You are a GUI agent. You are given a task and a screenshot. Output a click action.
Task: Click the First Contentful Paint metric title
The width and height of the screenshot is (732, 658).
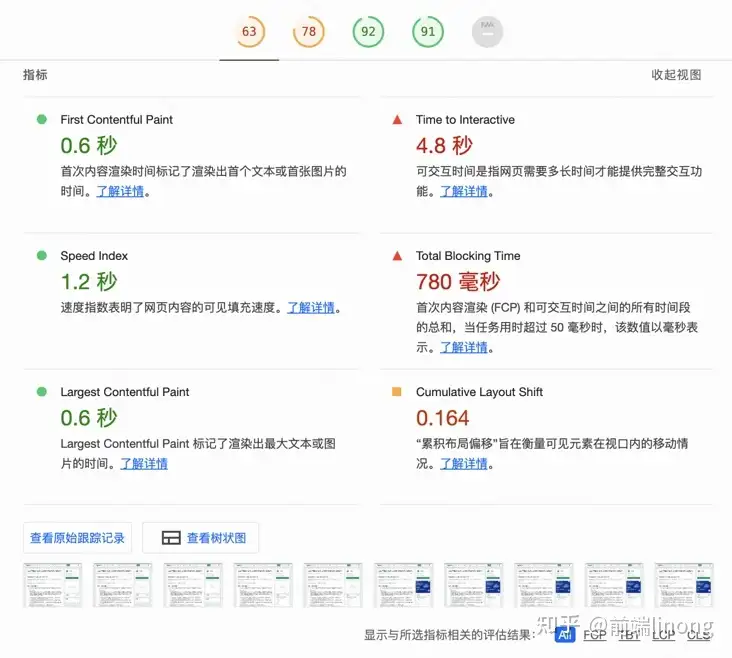pyautogui.click(x=116, y=120)
